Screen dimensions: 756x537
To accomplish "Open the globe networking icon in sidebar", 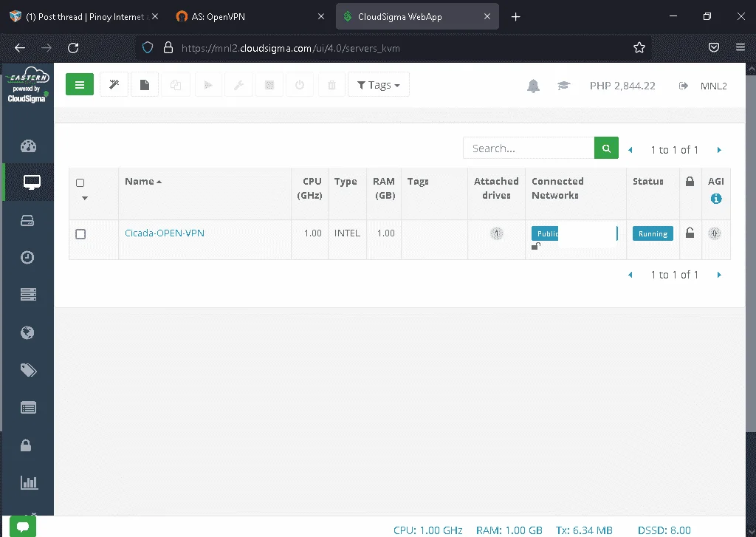I will tap(27, 332).
